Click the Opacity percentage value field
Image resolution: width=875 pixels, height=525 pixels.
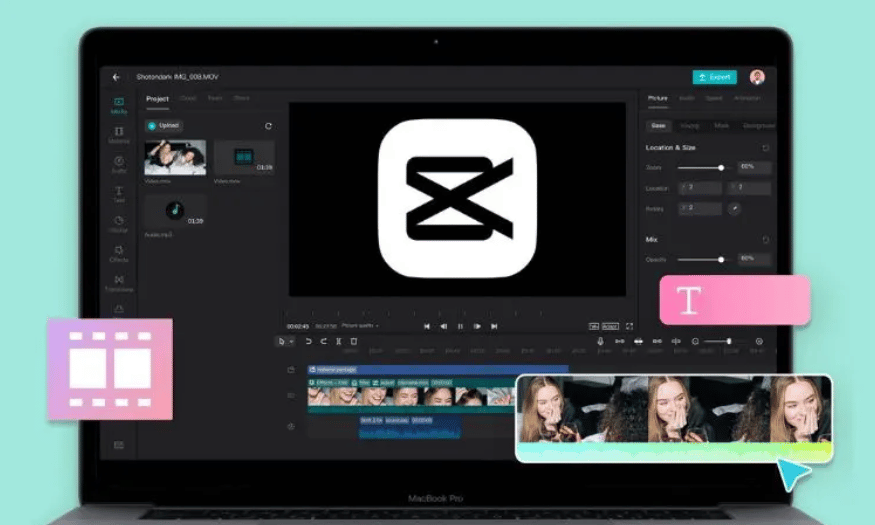[754, 259]
